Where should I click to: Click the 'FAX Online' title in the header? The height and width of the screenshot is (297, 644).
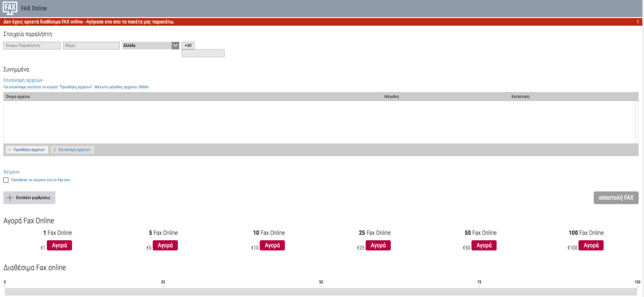click(x=33, y=8)
